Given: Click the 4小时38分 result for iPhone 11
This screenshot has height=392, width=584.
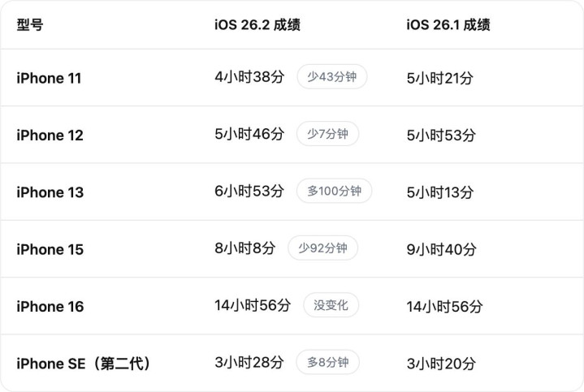Looking at the screenshot, I should (x=249, y=78).
